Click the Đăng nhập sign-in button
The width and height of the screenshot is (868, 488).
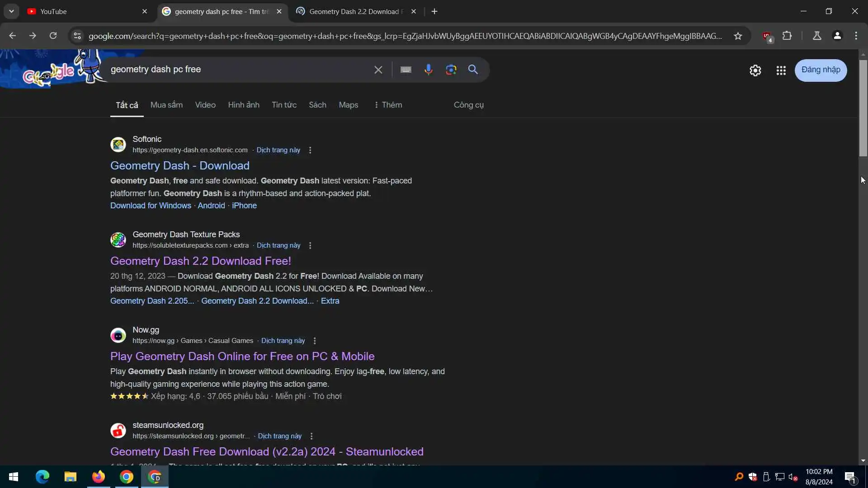821,70
